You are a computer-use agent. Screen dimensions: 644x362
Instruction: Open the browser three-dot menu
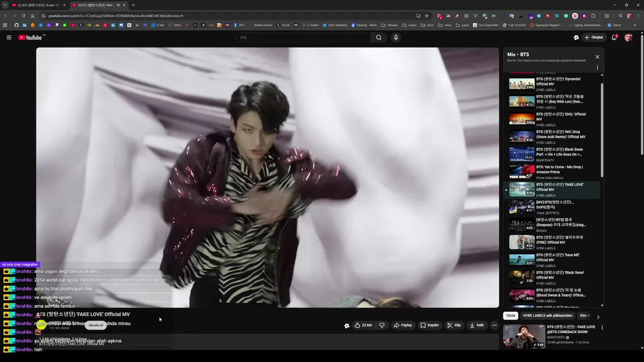(638, 16)
